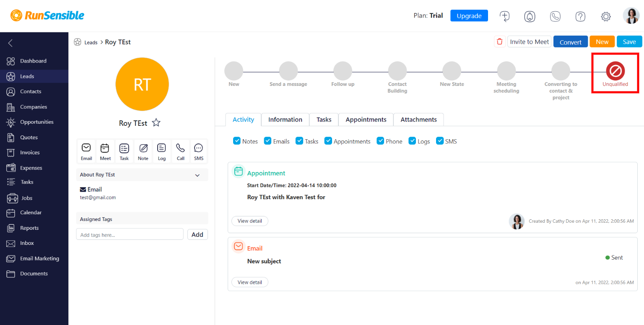Click Invite to Meet button

pos(530,42)
